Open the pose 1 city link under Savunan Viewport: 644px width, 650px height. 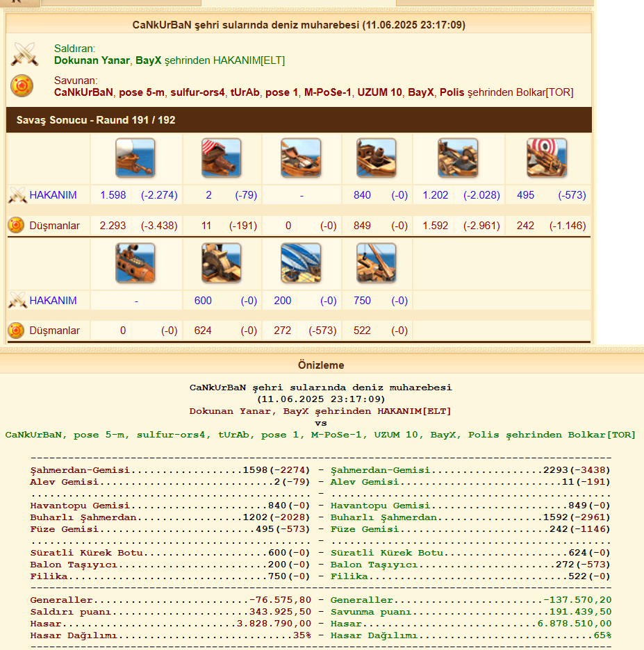[281, 92]
